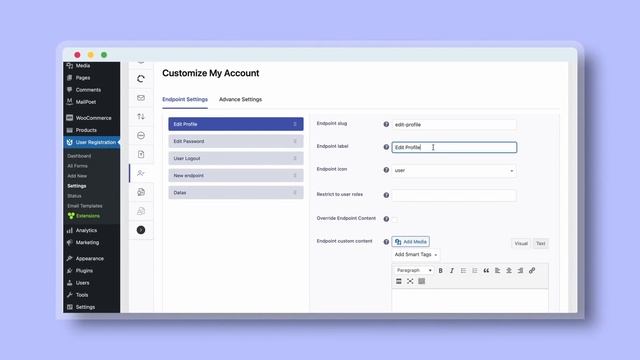Click drag handle on User Logout row
The height and width of the screenshot is (360, 640).
pyautogui.click(x=295, y=158)
